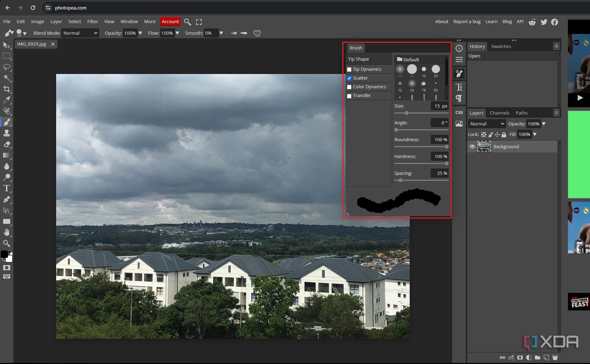Select the Eyedropper tool
The height and width of the screenshot is (364, 590).
7,100
